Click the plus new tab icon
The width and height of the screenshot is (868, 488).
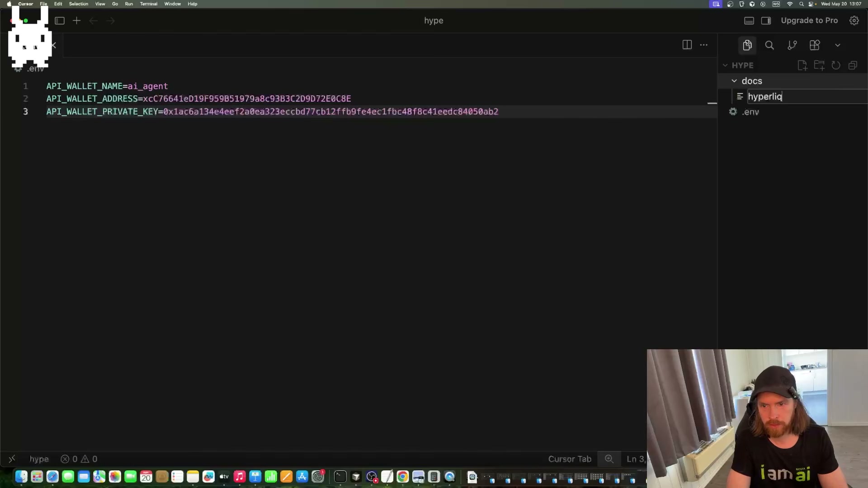(x=77, y=21)
